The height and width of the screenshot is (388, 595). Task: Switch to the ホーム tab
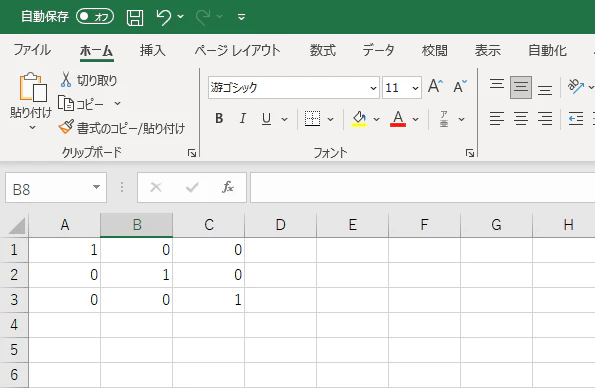pyautogui.click(x=96, y=50)
